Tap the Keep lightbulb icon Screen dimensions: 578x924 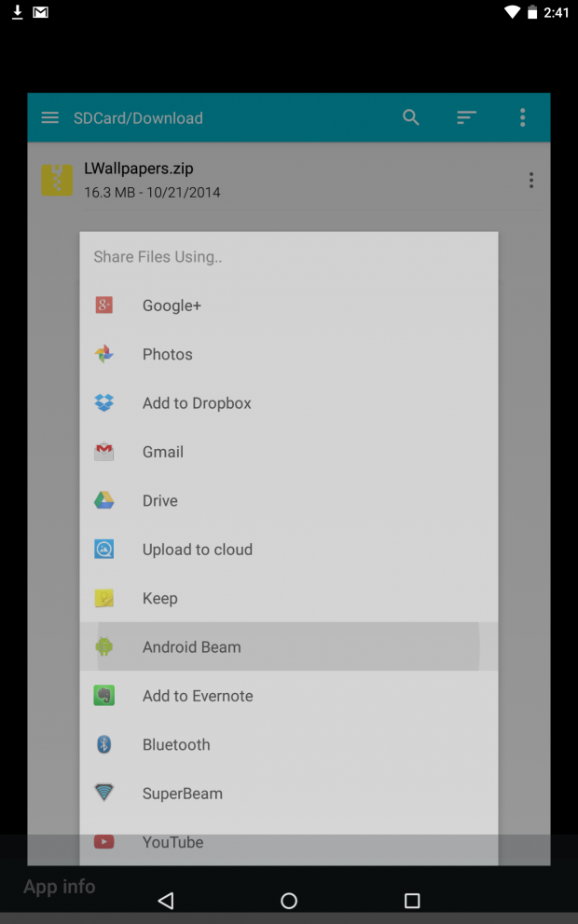pos(103,598)
